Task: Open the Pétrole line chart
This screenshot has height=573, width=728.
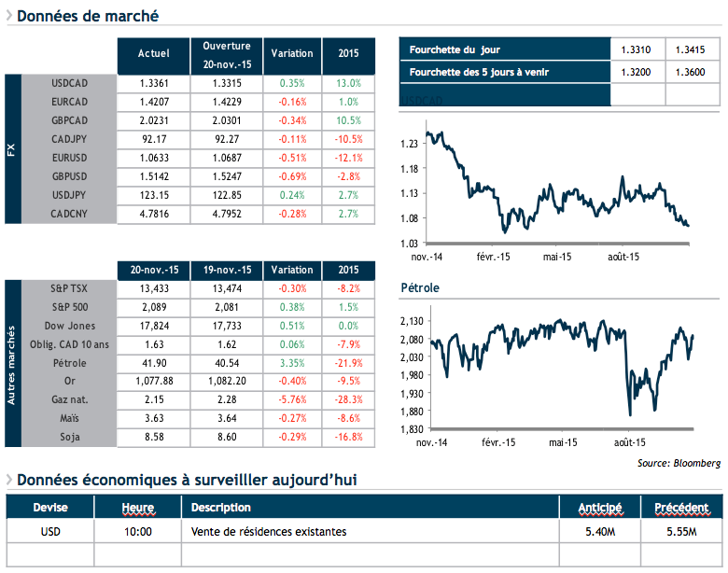Action: [x=555, y=373]
